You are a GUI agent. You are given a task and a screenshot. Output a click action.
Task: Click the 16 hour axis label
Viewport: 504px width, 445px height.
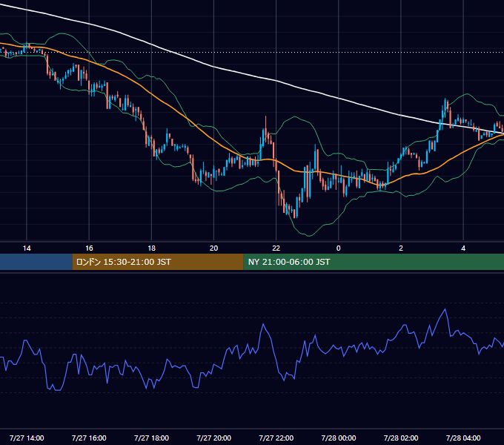tap(89, 248)
